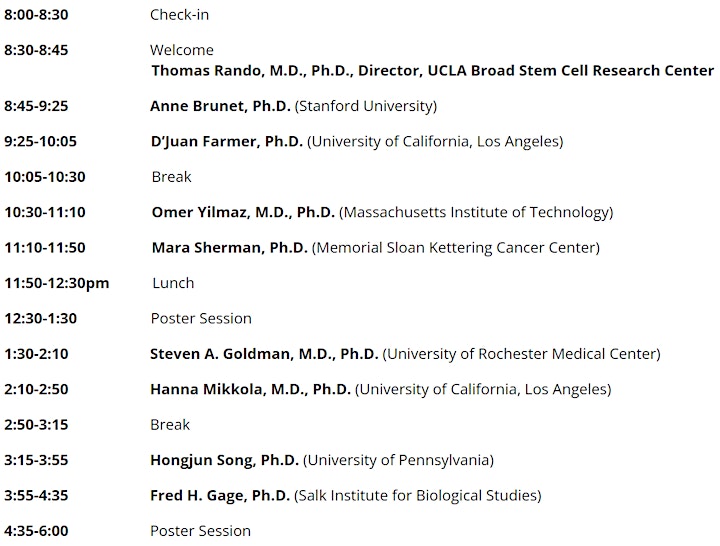Click D'Juan Farmer, Ph.D. speaker name

click(226, 141)
